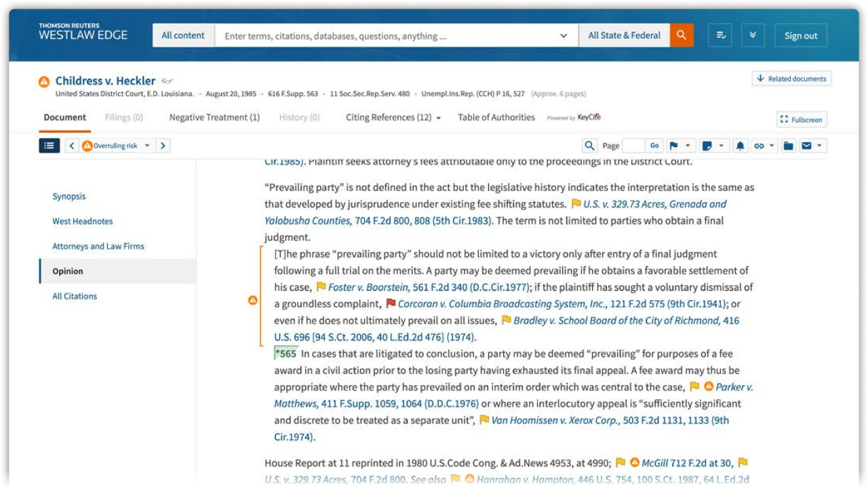Click the Related documents button
Viewport: 868px width, 488px height.
(x=792, y=78)
